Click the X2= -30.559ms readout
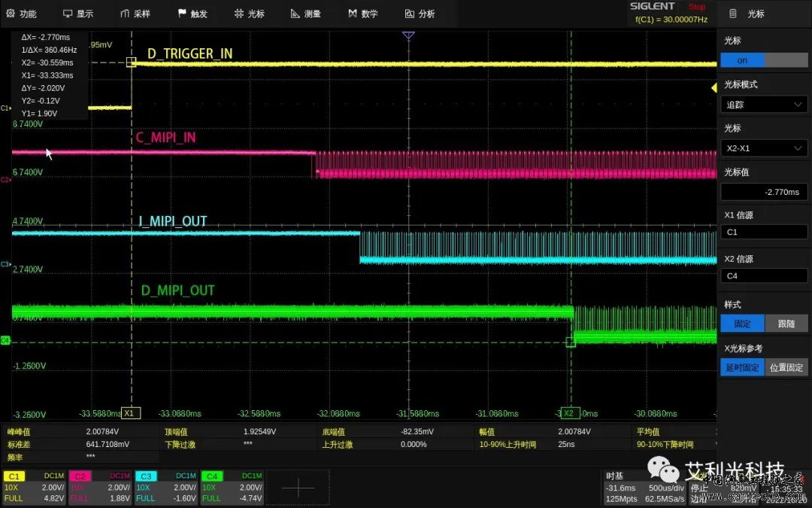The image size is (812, 508). click(x=47, y=62)
